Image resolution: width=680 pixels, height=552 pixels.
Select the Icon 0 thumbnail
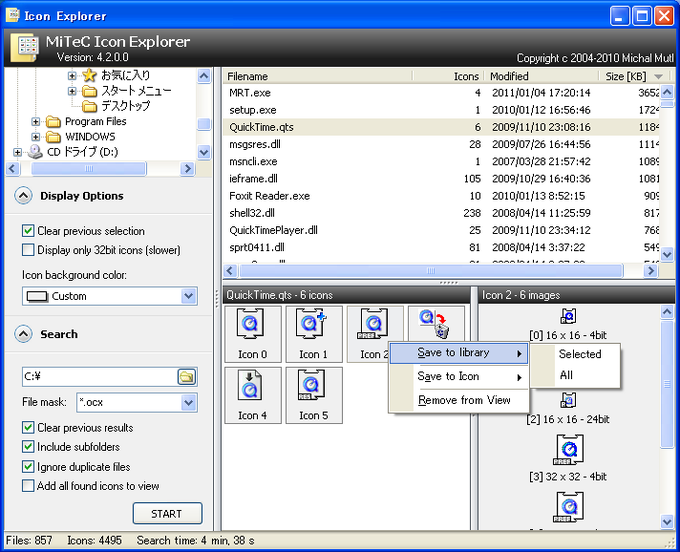click(x=252, y=334)
